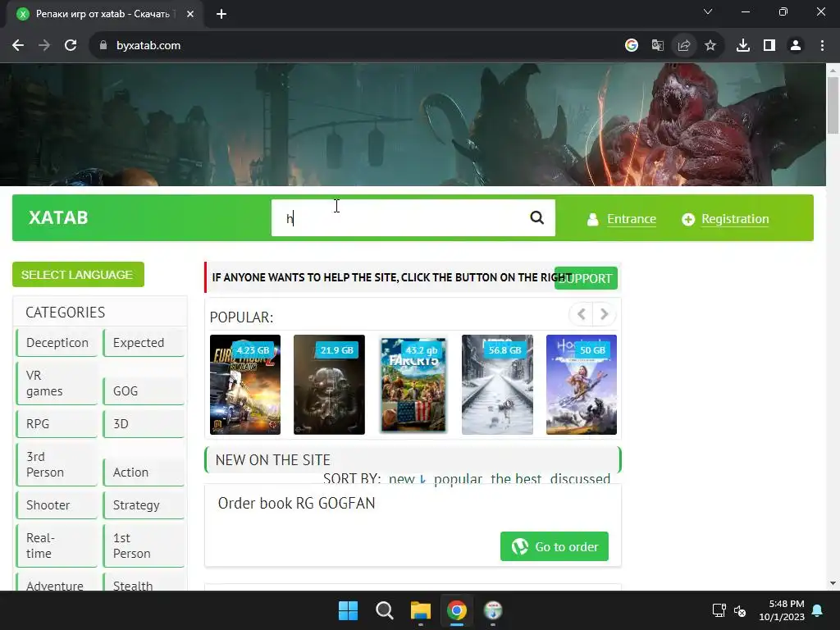Click the share page icon
Screen dimensions: 840x630
click(684, 46)
